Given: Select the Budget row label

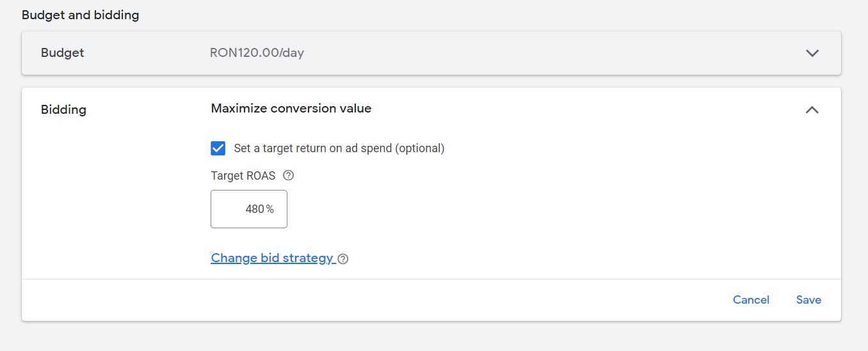Looking at the screenshot, I should 63,53.
